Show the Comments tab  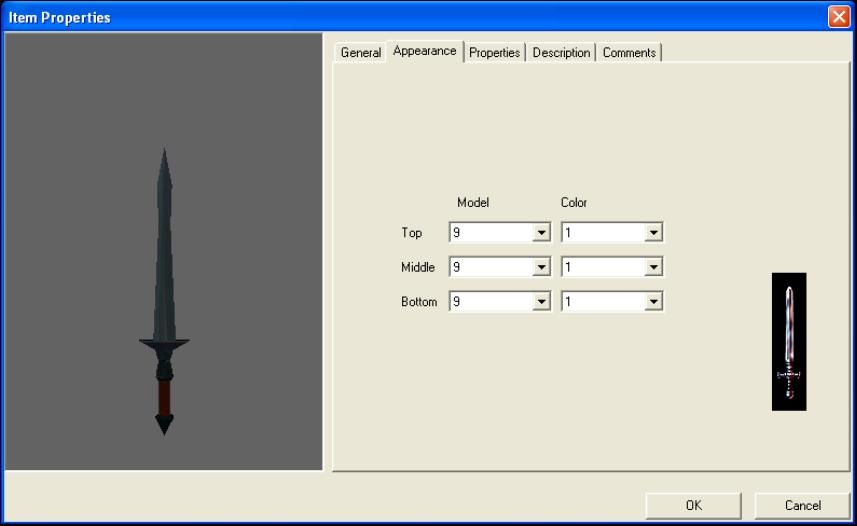(629, 53)
